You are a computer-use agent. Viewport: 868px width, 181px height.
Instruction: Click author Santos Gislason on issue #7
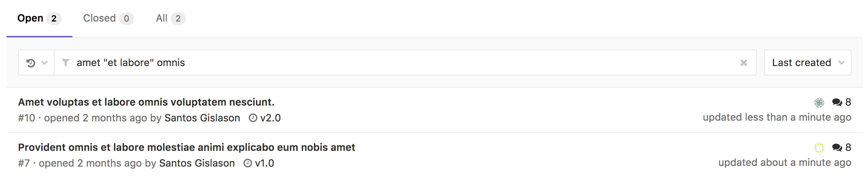point(197,163)
